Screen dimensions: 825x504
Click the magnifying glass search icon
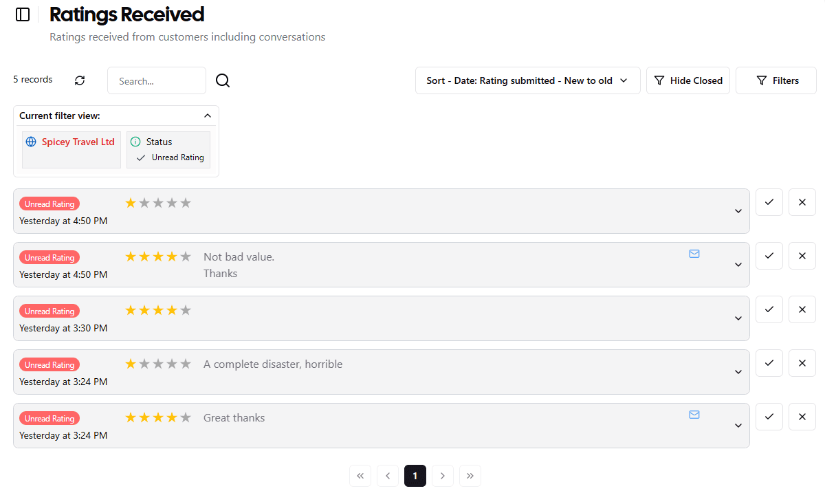(223, 80)
